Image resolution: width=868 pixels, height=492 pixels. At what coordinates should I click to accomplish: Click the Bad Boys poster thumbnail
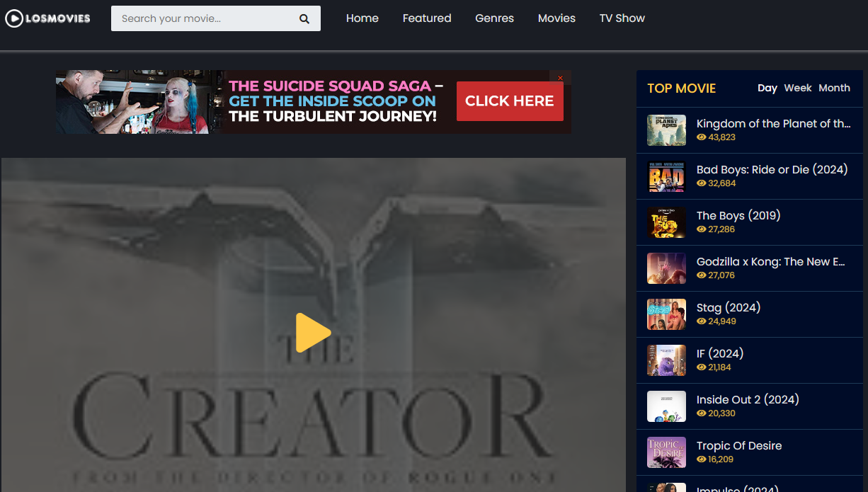point(666,176)
